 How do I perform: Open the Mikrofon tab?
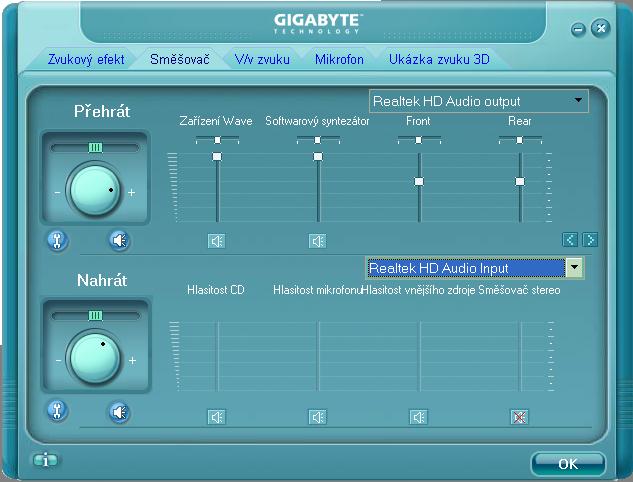coord(339,59)
